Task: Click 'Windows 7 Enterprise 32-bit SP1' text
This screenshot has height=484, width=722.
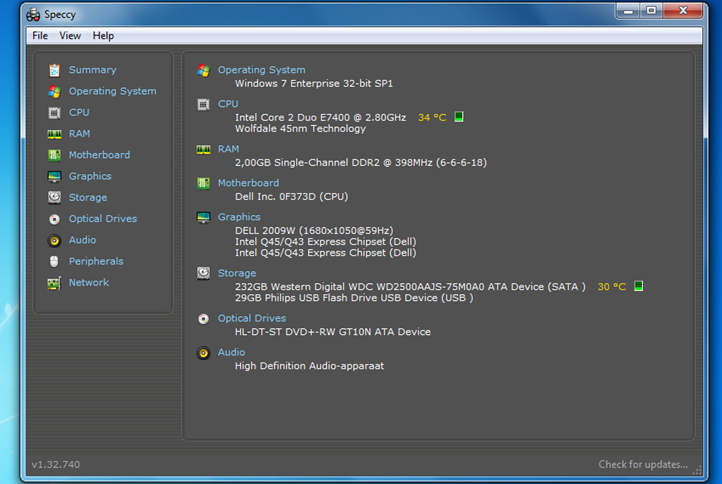Action: point(314,83)
